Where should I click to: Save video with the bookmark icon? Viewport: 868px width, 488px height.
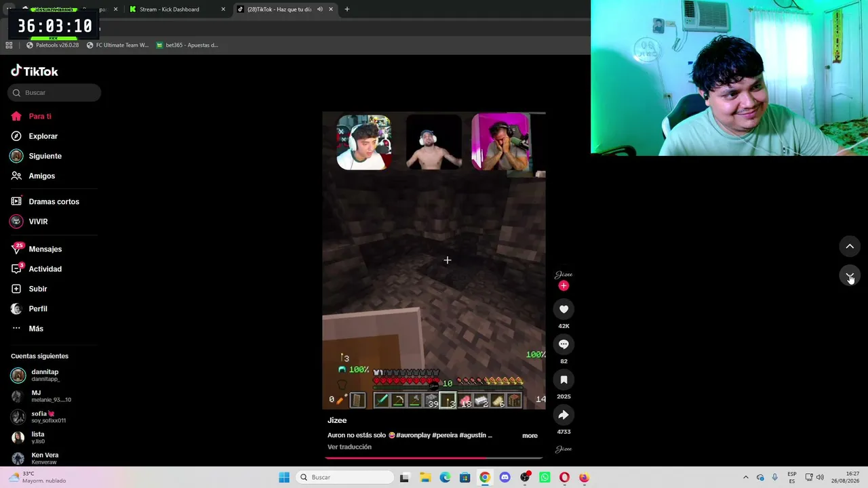click(564, 380)
